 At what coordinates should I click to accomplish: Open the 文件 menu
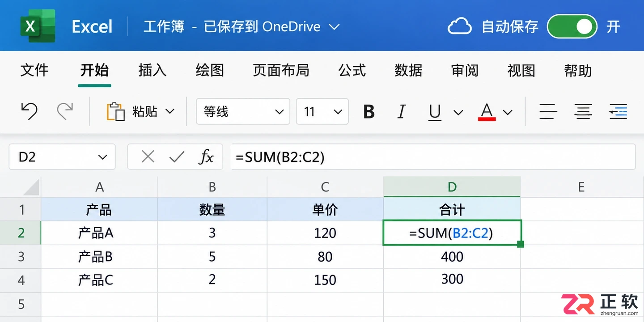pyautogui.click(x=34, y=70)
